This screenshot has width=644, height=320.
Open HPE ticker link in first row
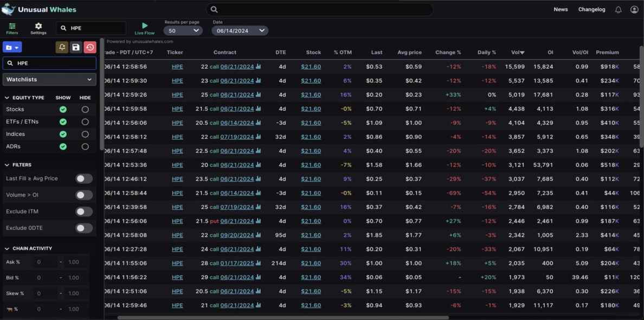pyautogui.click(x=177, y=67)
